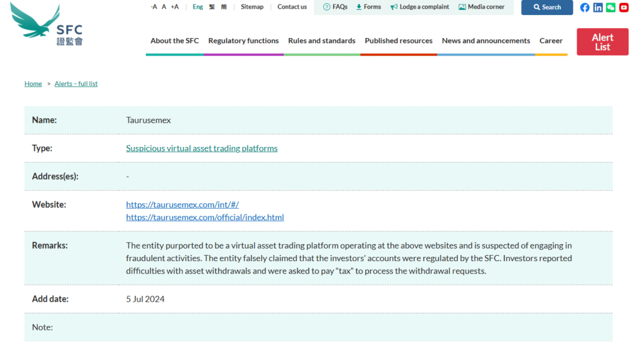Open the Contact us link
The width and height of the screenshot is (639, 364).
(292, 6)
